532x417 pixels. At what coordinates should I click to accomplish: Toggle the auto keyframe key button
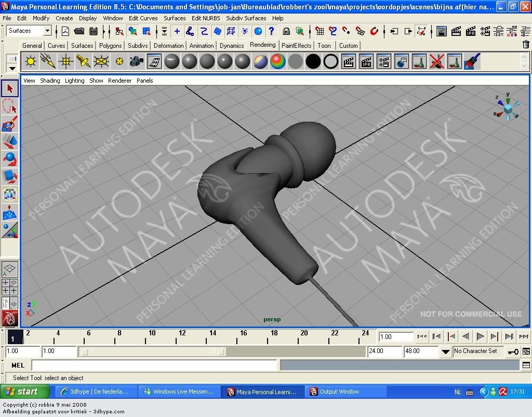coord(513,351)
